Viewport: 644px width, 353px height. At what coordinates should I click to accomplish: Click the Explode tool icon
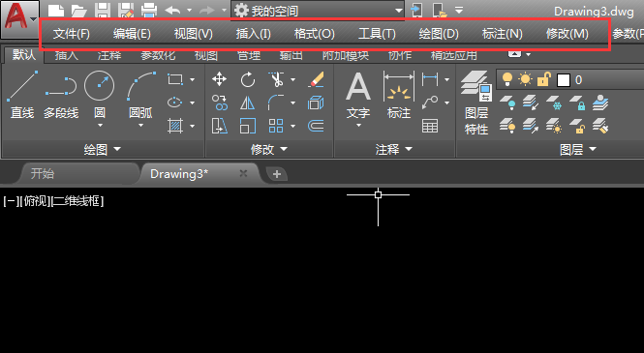click(x=316, y=103)
